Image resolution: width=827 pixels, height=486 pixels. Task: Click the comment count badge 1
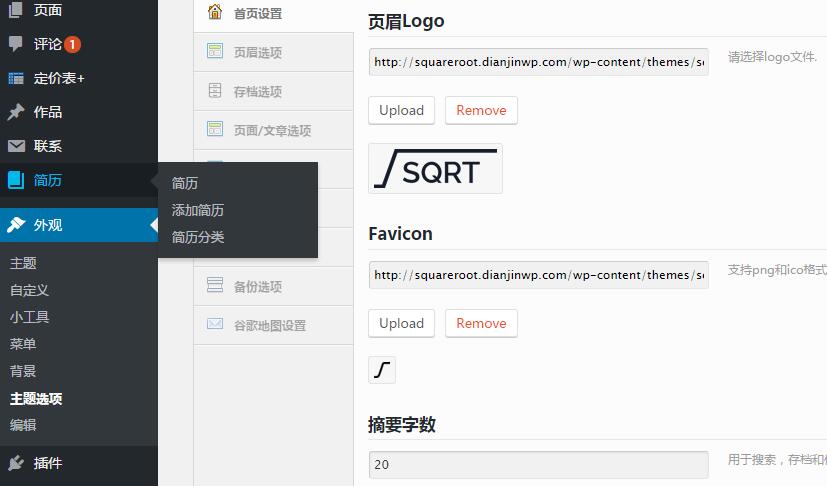pyautogui.click(x=72, y=44)
